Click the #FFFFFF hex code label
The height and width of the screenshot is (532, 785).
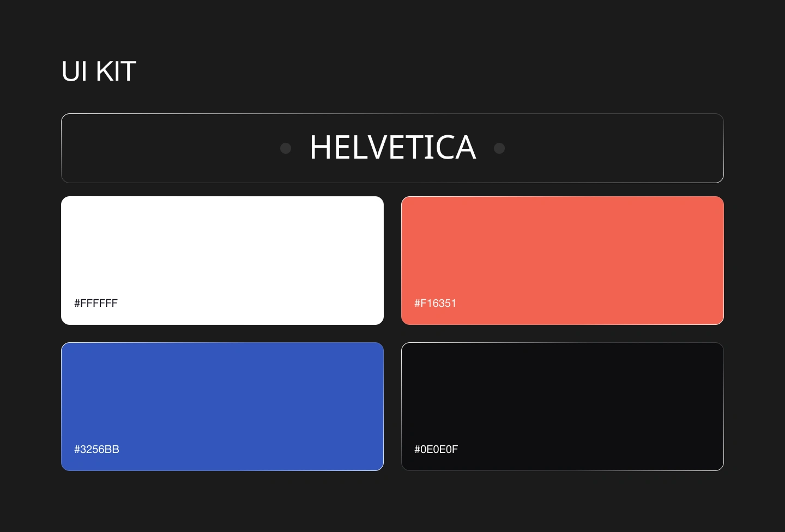pos(96,303)
